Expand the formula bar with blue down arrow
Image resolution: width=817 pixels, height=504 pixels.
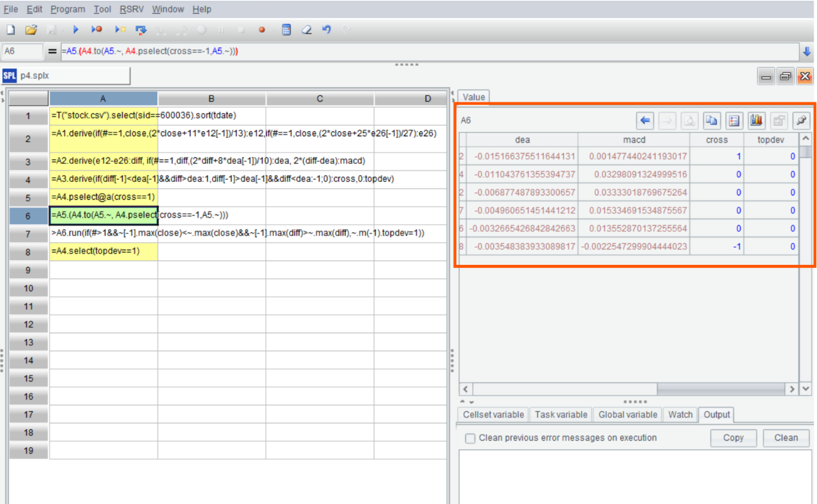[x=807, y=52]
